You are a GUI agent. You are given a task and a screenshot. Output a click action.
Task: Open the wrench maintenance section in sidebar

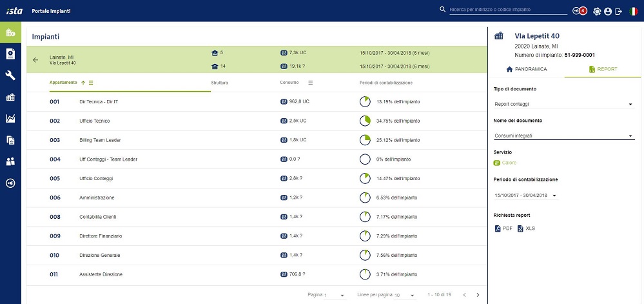pyautogui.click(x=10, y=76)
